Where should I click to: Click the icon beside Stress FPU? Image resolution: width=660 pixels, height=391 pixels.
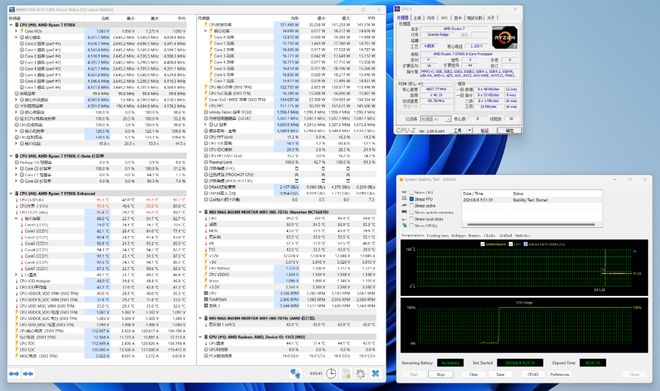pyautogui.click(x=405, y=199)
